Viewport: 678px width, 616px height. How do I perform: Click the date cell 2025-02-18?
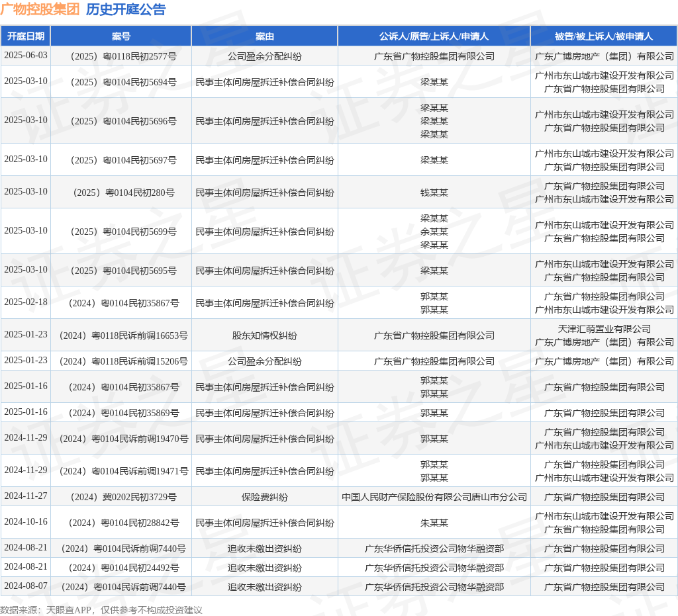pyautogui.click(x=26, y=302)
